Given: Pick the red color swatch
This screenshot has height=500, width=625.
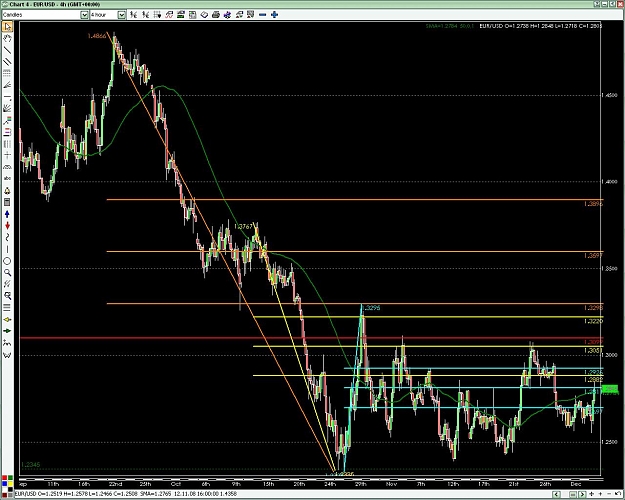Looking at the screenshot, I should 4,478.
